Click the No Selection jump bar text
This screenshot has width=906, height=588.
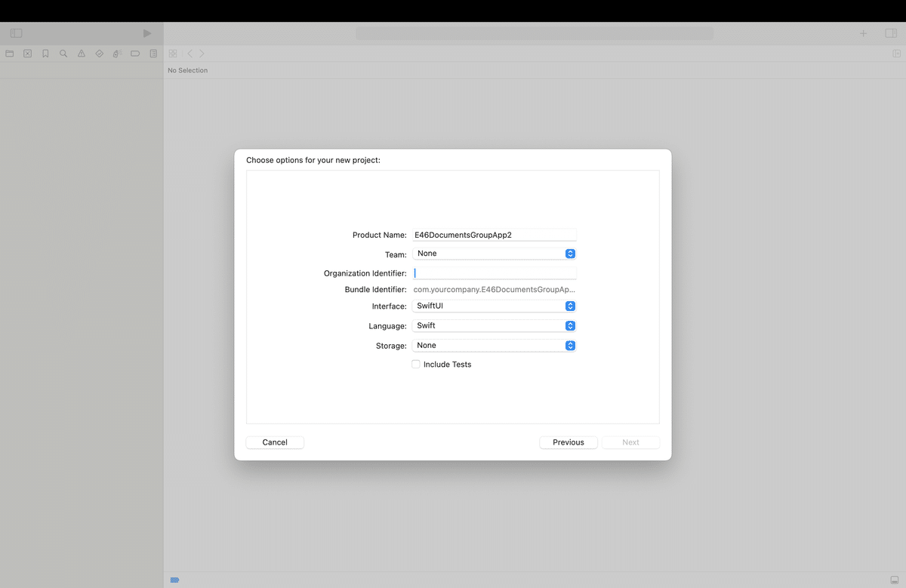(x=188, y=70)
